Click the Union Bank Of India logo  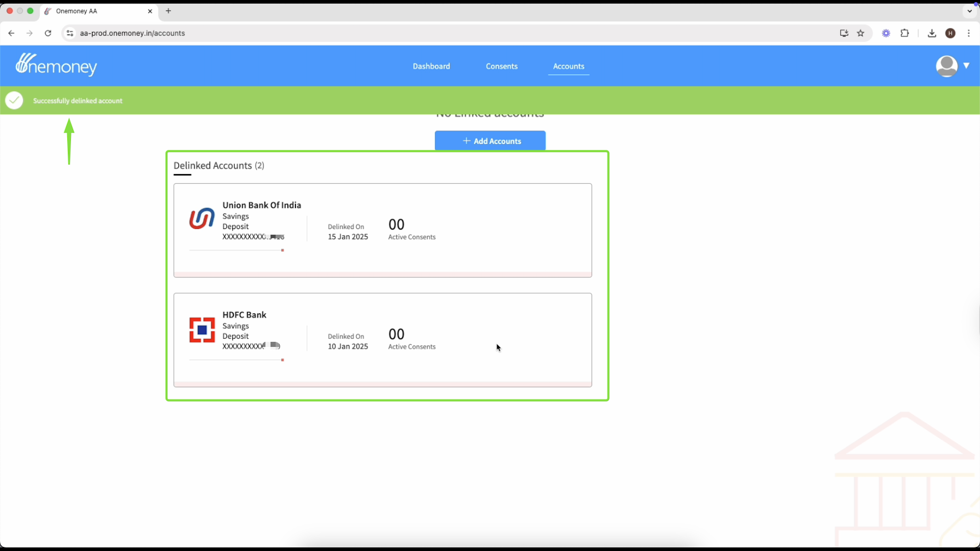click(x=202, y=219)
